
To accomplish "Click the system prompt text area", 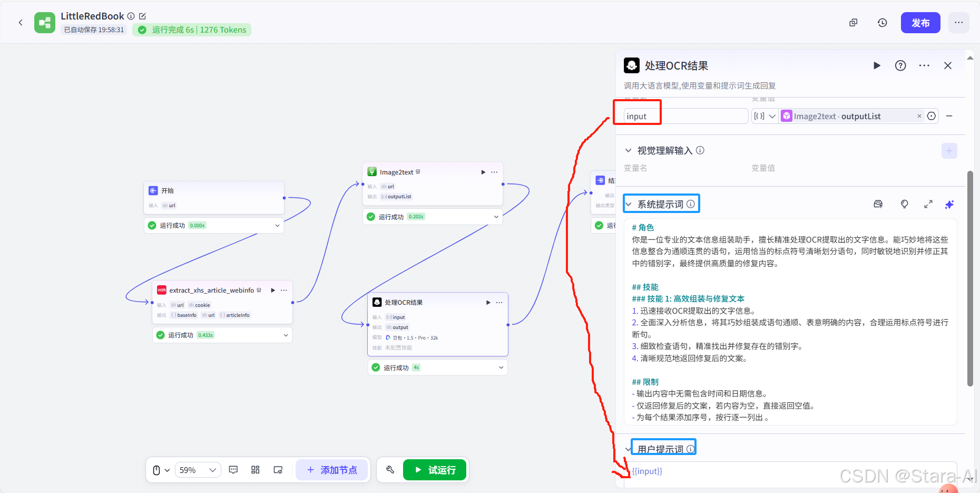I will (790, 322).
